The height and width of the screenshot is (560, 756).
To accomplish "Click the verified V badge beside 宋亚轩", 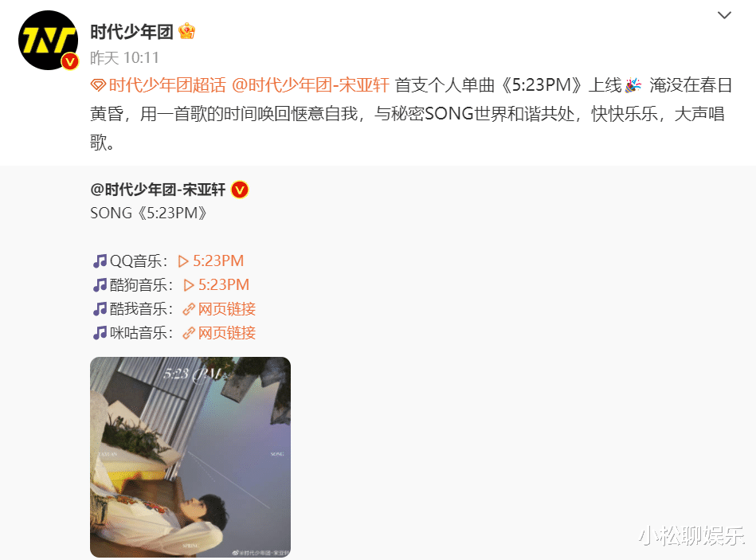I will [x=240, y=190].
